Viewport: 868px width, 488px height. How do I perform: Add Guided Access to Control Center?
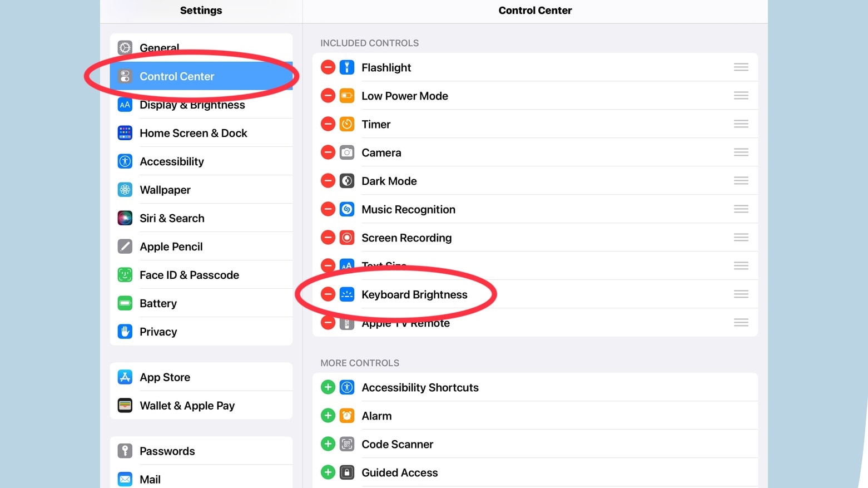[x=328, y=472]
